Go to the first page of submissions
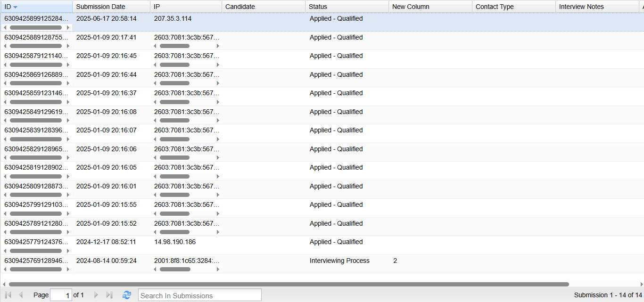Screen dimensions: 644x302 coord(8,295)
